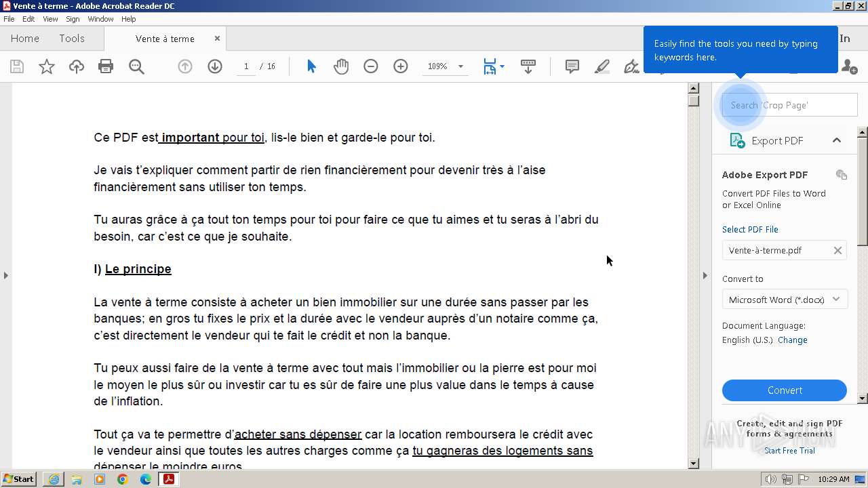Go to previous page arrow
Viewport: 868px width, 488px height.
(x=185, y=66)
